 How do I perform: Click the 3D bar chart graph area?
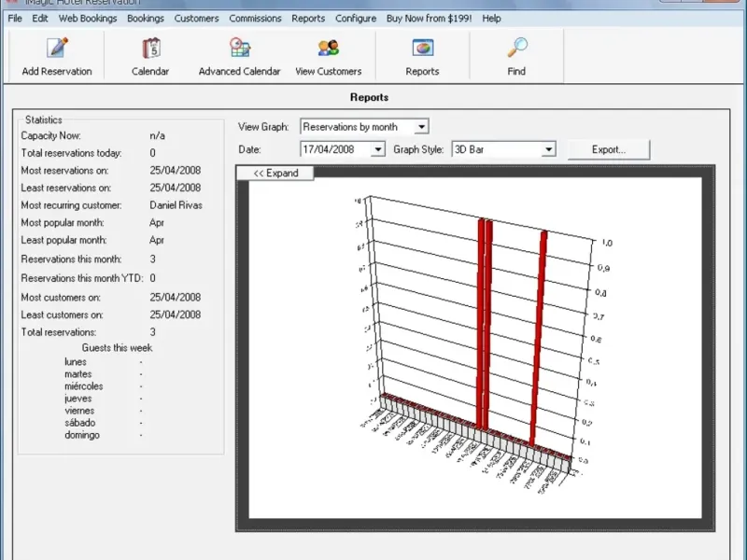475,348
